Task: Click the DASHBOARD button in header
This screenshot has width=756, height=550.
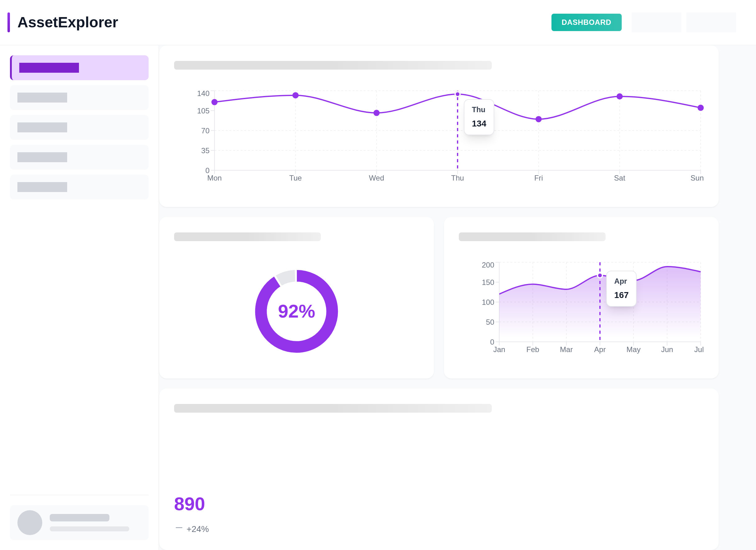Action: [x=586, y=22]
